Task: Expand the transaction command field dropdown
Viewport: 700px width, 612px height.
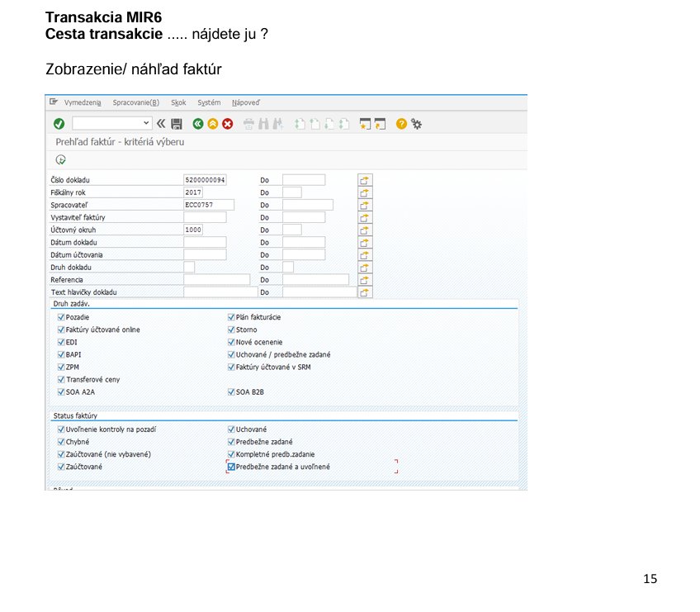Action: (147, 124)
